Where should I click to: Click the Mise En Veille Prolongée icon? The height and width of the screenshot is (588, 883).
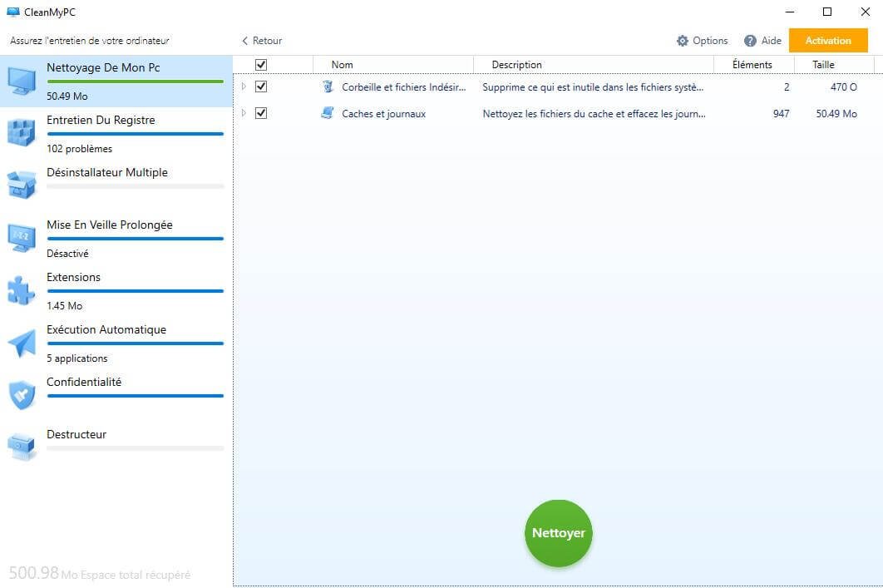coord(22,238)
